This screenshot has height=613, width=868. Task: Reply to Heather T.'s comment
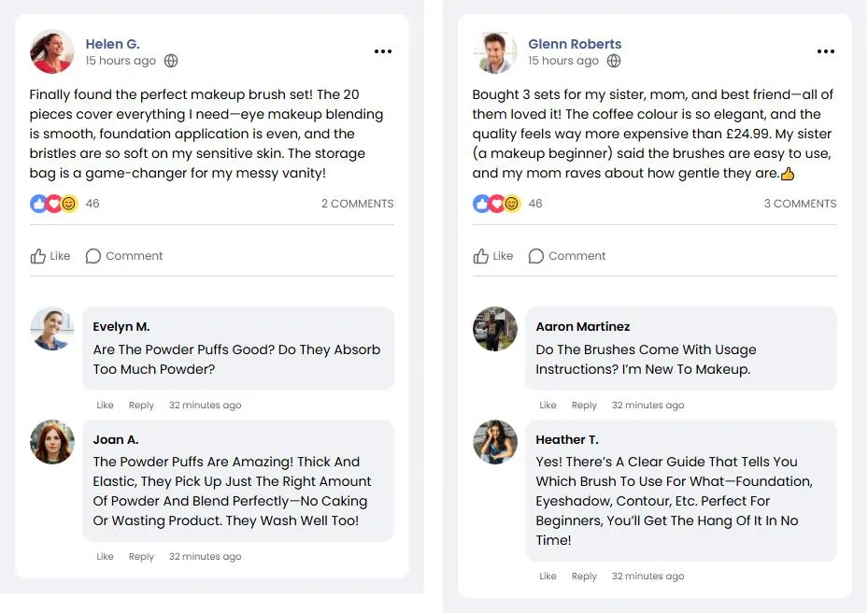[x=584, y=577]
